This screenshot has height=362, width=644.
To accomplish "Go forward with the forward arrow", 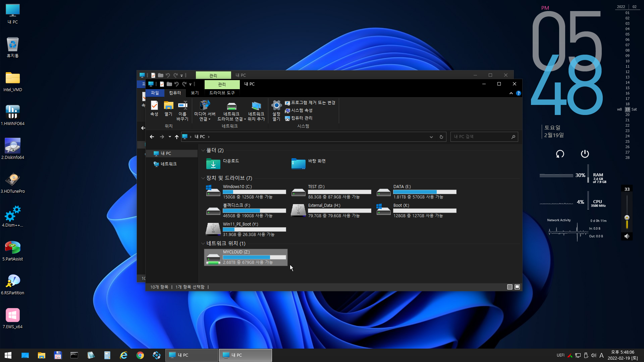I will coord(162,137).
